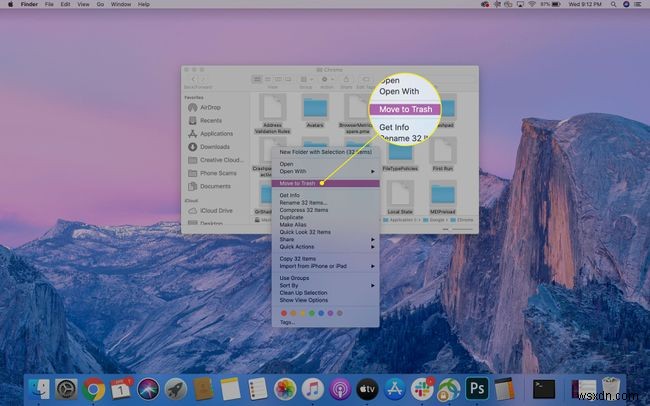Apply the blue tag color
The width and height of the screenshot is (650, 406).
tap(321, 313)
